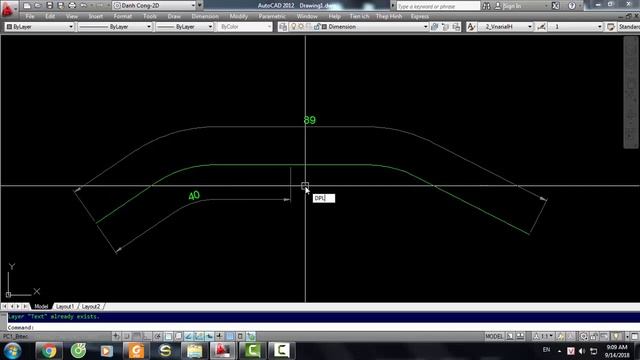The width and height of the screenshot is (640, 360).
Task: Click the Windows Start button
Action: pos(12,351)
